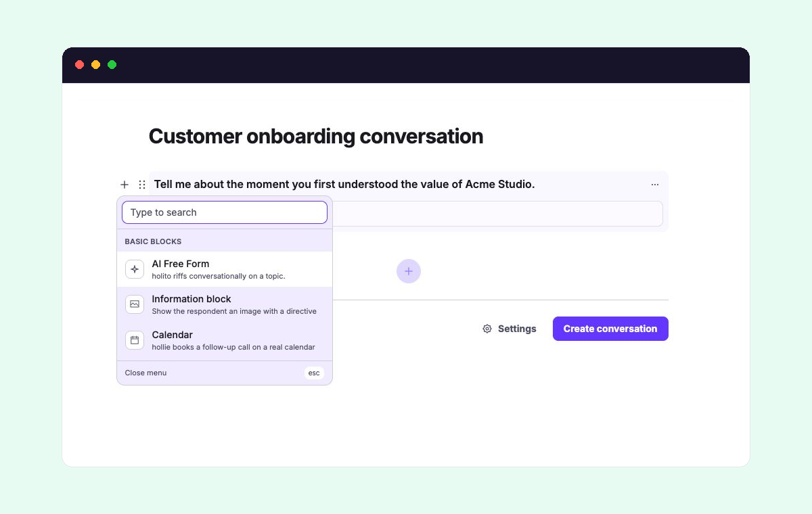The width and height of the screenshot is (812, 514).
Task: Click the green maximize window dot
Action: pos(112,65)
